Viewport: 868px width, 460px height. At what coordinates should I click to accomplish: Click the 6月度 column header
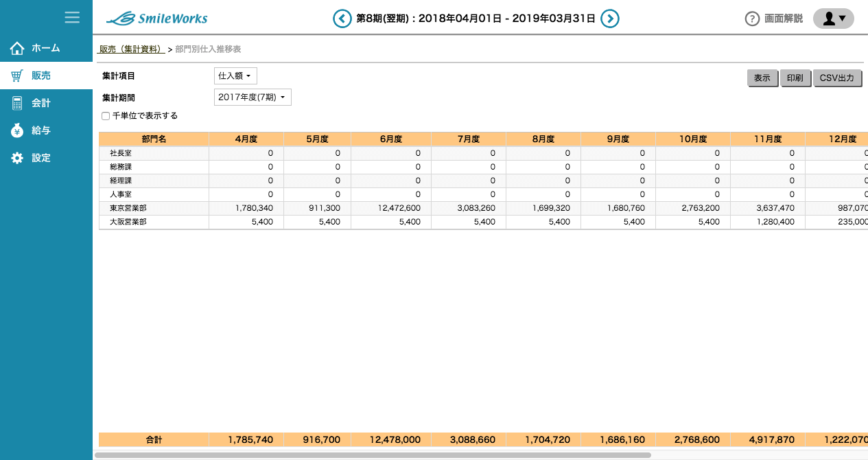coord(391,139)
